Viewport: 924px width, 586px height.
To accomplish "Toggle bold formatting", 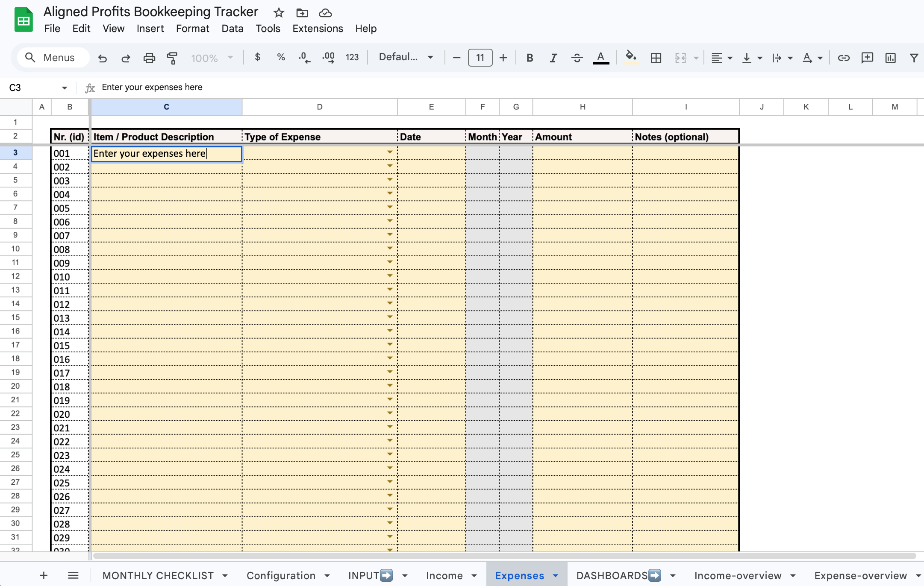I will tap(530, 58).
